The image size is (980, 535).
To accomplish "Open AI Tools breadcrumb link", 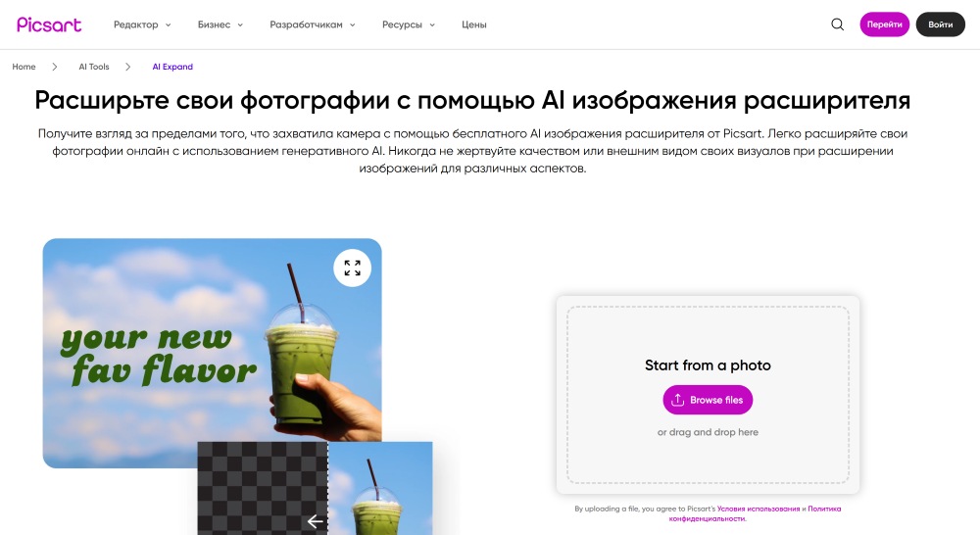I will tap(94, 67).
